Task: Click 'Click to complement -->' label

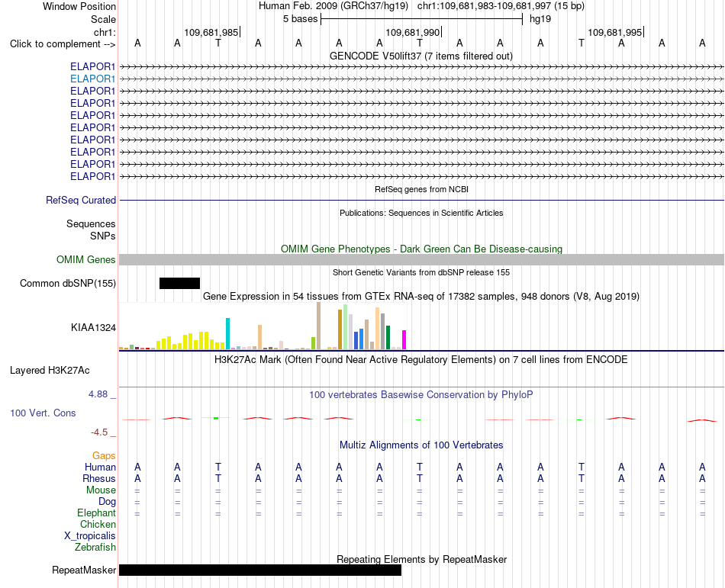Action: [63, 44]
